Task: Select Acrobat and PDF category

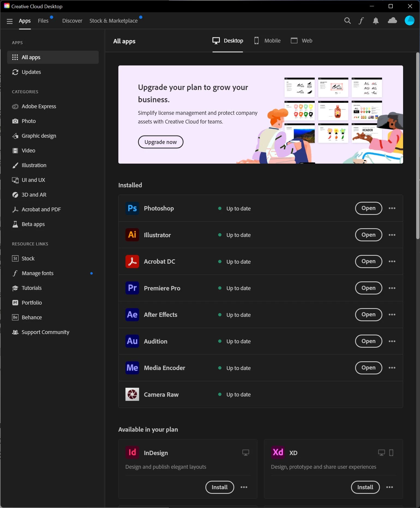Action: click(53, 209)
